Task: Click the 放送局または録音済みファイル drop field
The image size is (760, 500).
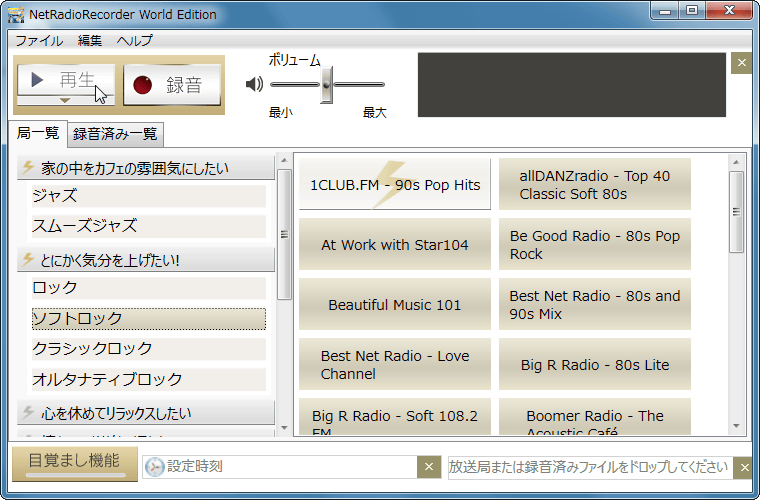Action: coord(590,467)
